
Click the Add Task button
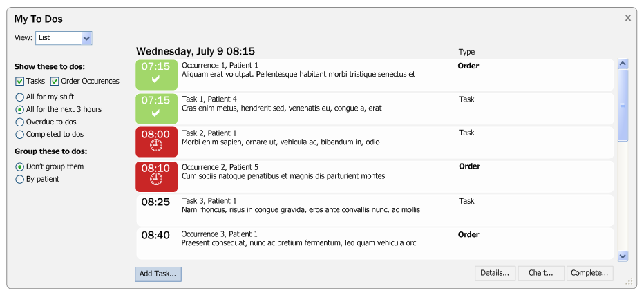[158, 274]
